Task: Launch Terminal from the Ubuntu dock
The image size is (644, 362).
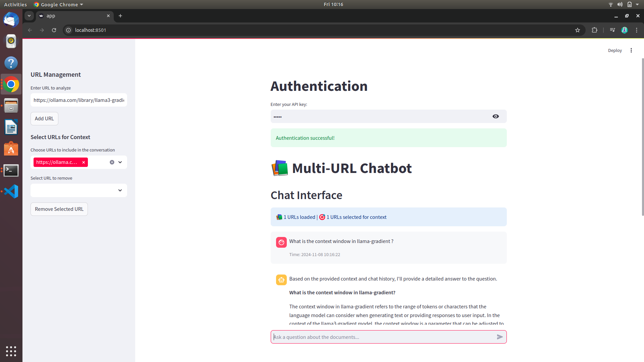Action: (11, 170)
